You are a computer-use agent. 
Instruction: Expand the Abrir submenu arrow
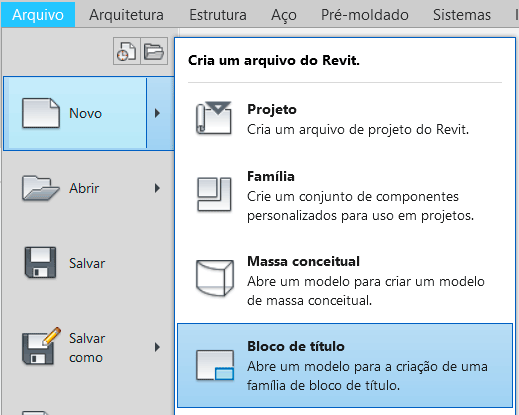[157, 188]
